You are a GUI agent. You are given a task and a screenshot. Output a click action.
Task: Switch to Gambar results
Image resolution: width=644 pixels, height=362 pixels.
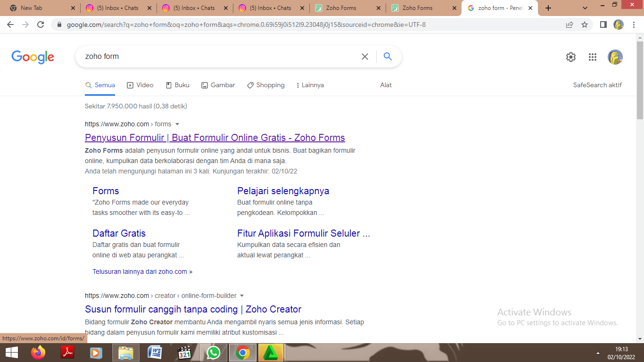[218, 85]
